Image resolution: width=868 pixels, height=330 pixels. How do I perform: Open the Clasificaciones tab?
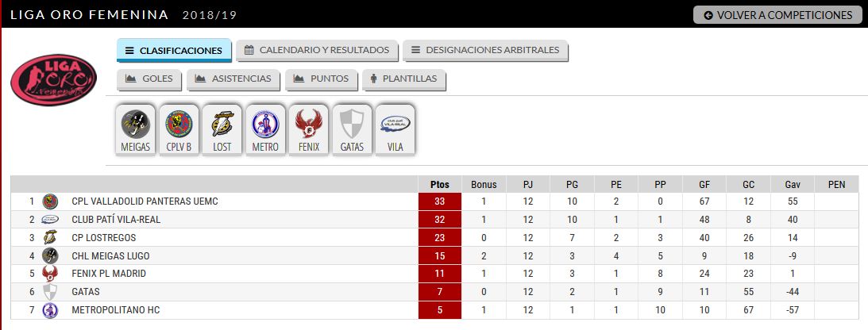(x=174, y=50)
